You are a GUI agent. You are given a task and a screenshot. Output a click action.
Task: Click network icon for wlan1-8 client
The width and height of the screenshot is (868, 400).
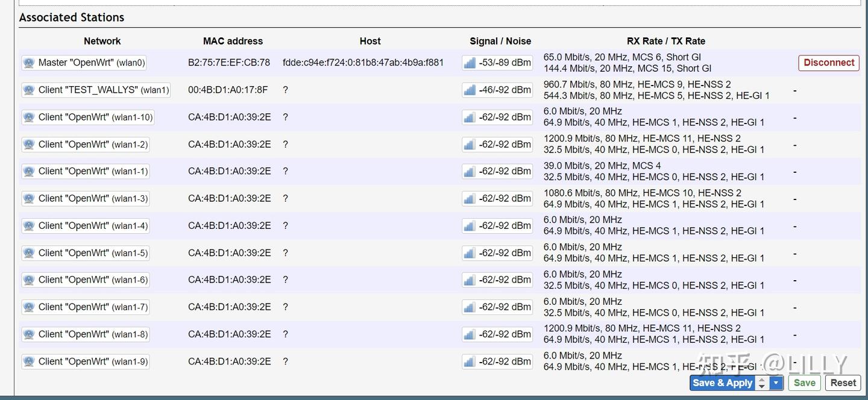pos(28,334)
